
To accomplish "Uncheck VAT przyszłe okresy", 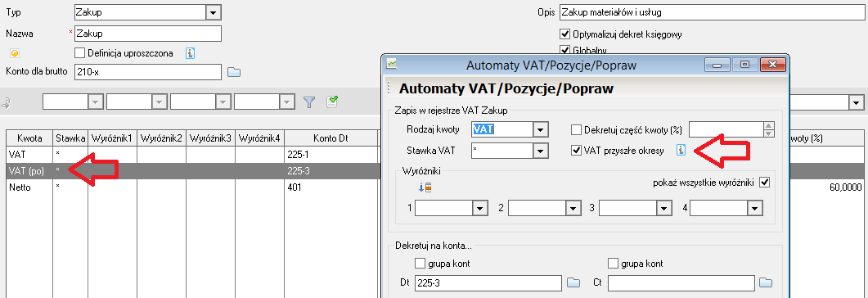I will point(576,150).
